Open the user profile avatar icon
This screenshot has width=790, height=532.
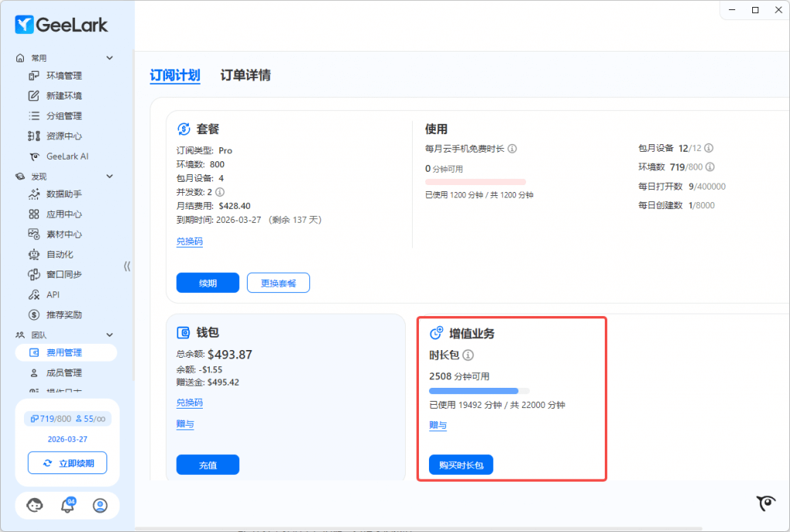(100, 506)
